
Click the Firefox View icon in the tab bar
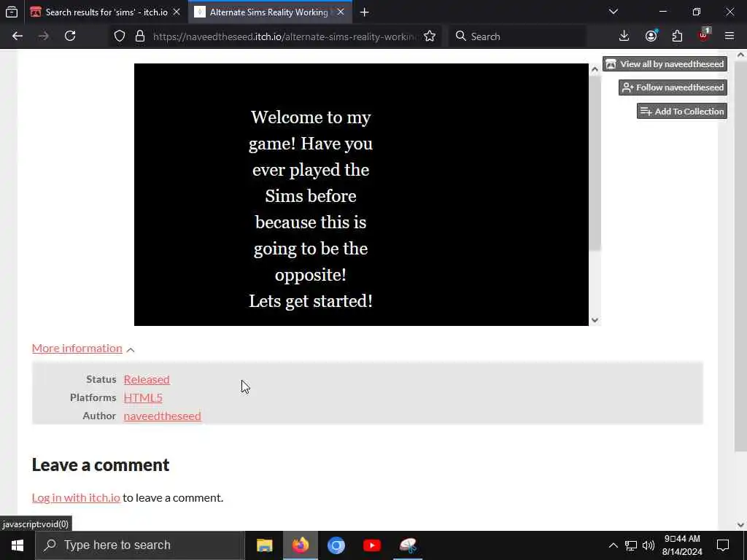coord(12,12)
